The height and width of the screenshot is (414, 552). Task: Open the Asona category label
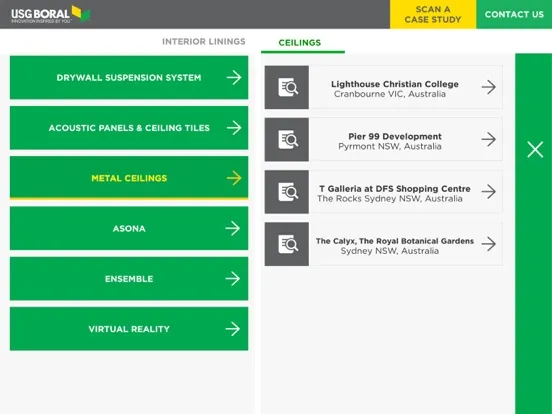click(129, 228)
